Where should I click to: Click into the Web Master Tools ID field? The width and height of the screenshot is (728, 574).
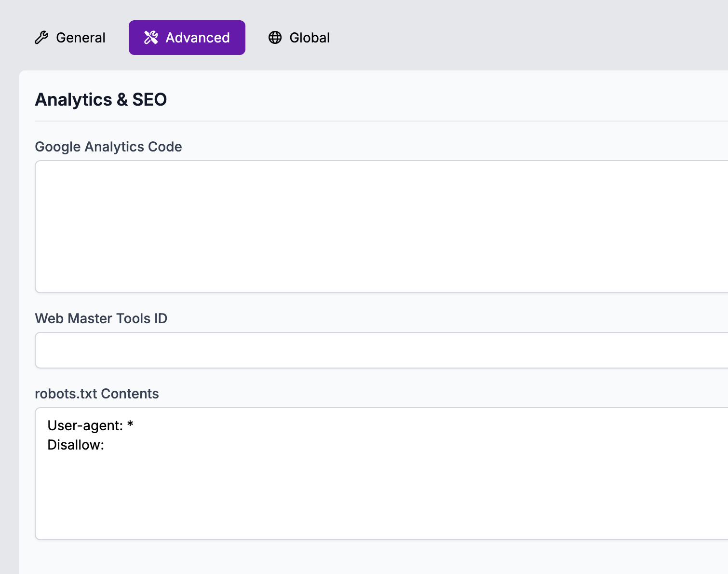[381, 350]
